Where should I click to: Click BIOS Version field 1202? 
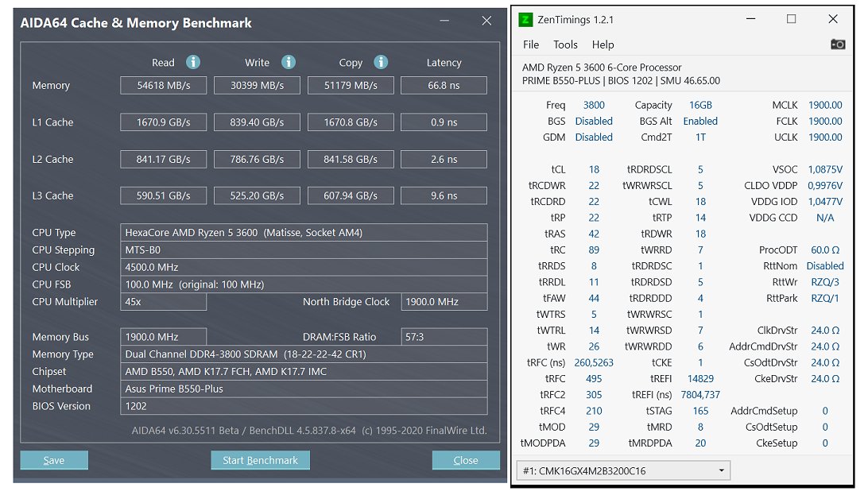coord(304,406)
